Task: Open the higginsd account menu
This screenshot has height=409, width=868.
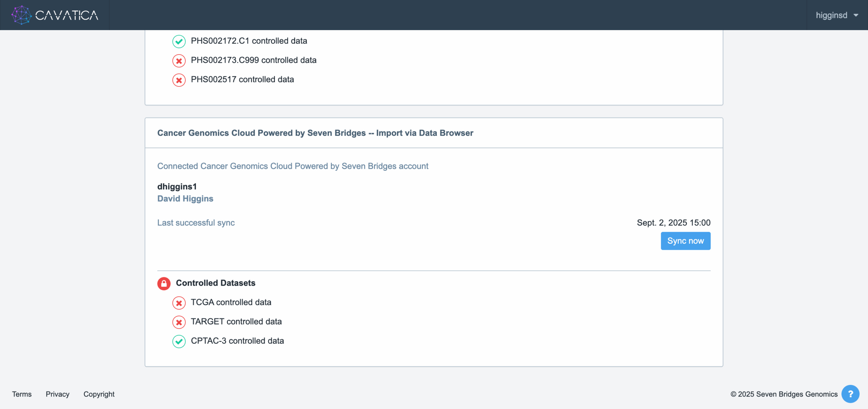Action: tap(831, 15)
